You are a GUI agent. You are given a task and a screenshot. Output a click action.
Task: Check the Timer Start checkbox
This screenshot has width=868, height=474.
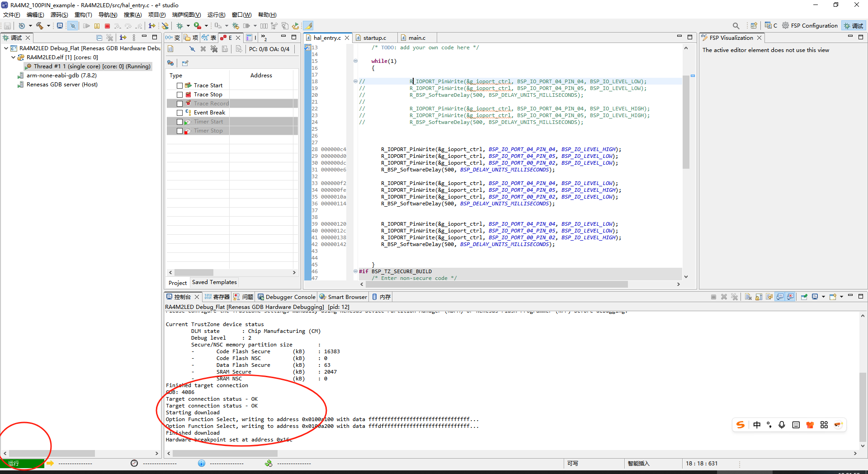pos(179,122)
